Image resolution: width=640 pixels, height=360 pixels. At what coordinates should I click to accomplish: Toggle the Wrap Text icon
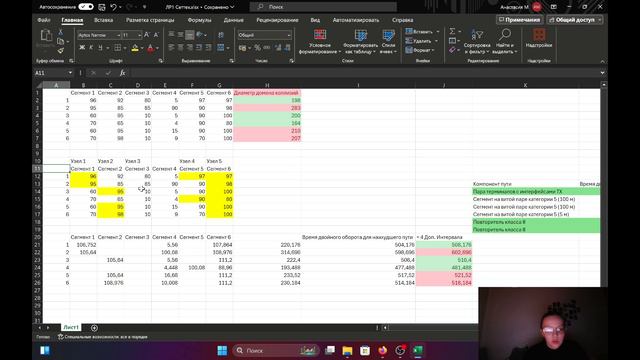click(x=221, y=35)
